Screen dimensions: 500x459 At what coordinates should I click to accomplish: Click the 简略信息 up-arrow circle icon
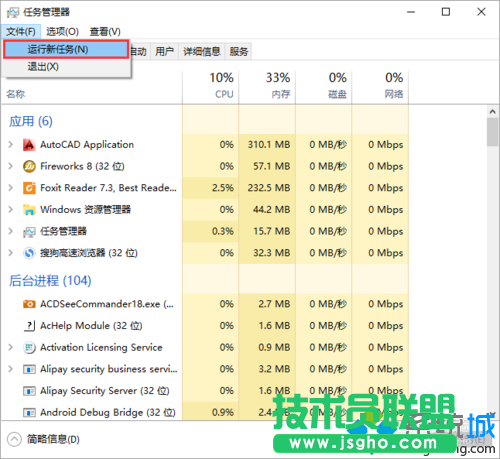tap(14, 439)
